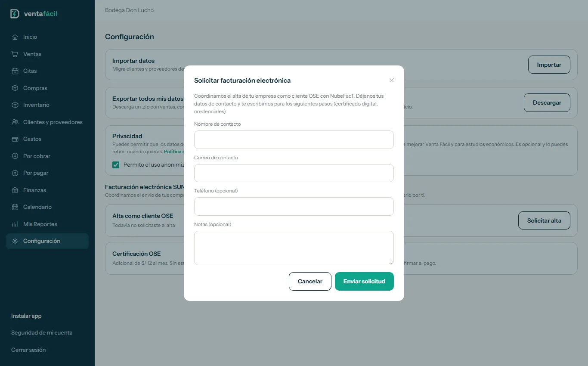This screenshot has height=366, width=588.
Task: Click the Ventas shopping cart icon
Action: (15, 54)
